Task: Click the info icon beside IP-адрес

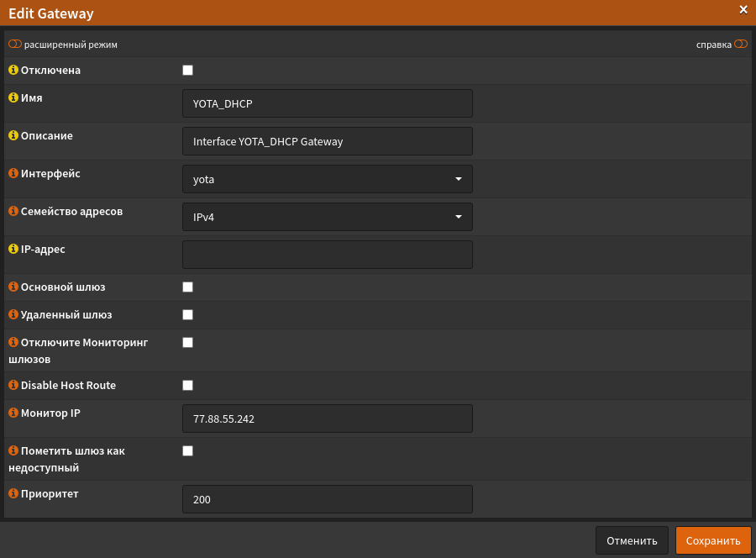Action: tap(13, 249)
